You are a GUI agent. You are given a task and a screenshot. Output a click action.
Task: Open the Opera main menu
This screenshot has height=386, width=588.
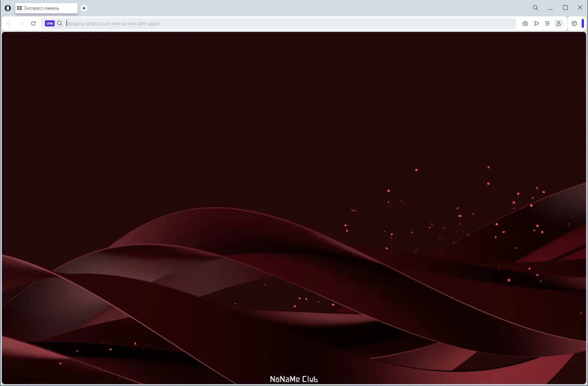click(x=7, y=8)
